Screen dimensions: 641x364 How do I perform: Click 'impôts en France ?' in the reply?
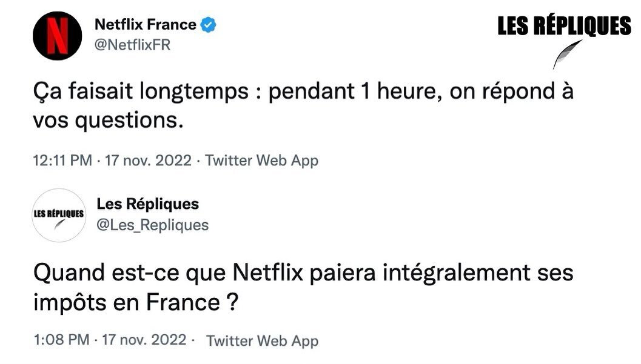(x=134, y=302)
